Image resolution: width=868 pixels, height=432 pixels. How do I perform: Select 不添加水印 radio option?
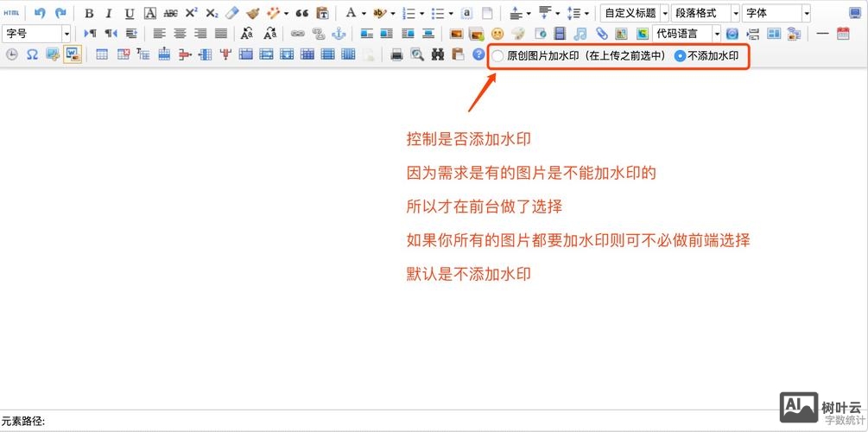pyautogui.click(x=681, y=56)
